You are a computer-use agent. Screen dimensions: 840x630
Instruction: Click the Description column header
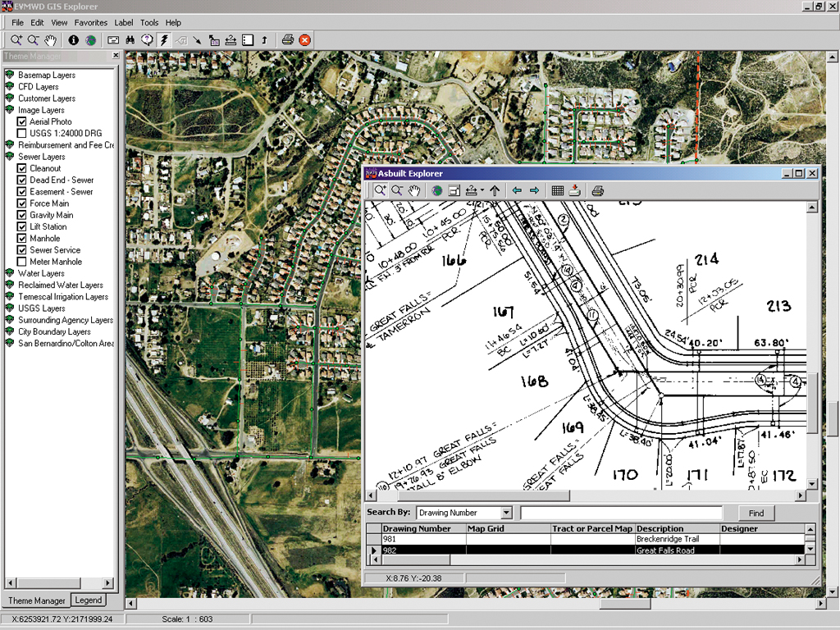[677, 528]
